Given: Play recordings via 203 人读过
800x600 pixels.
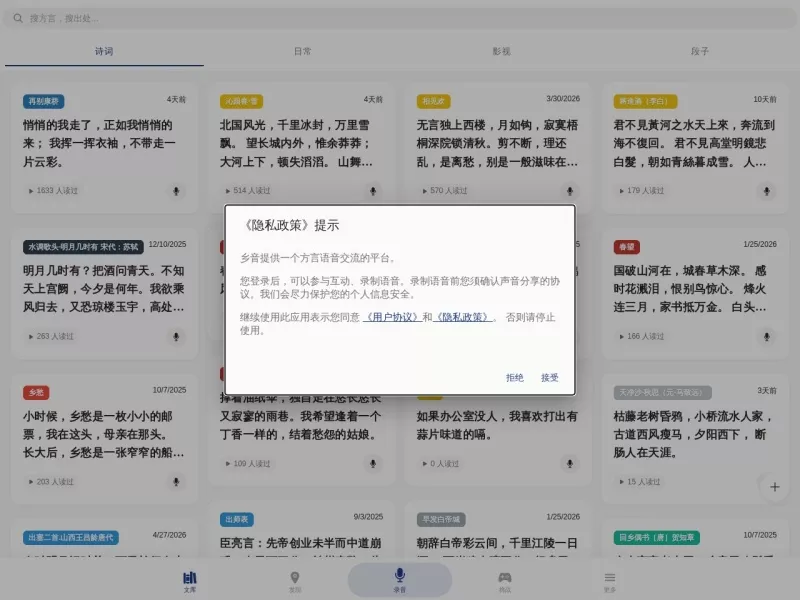Looking at the screenshot, I should point(51,482).
